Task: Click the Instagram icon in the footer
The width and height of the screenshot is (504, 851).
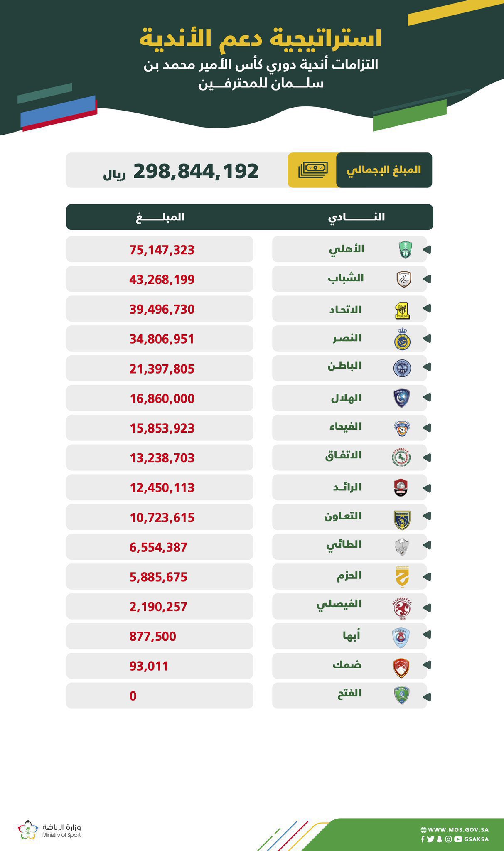Action: point(448,839)
